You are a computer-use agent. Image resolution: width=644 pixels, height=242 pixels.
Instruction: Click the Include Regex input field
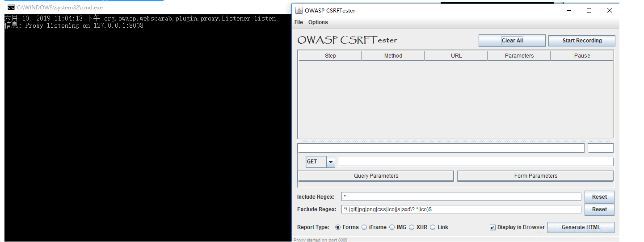(461, 197)
